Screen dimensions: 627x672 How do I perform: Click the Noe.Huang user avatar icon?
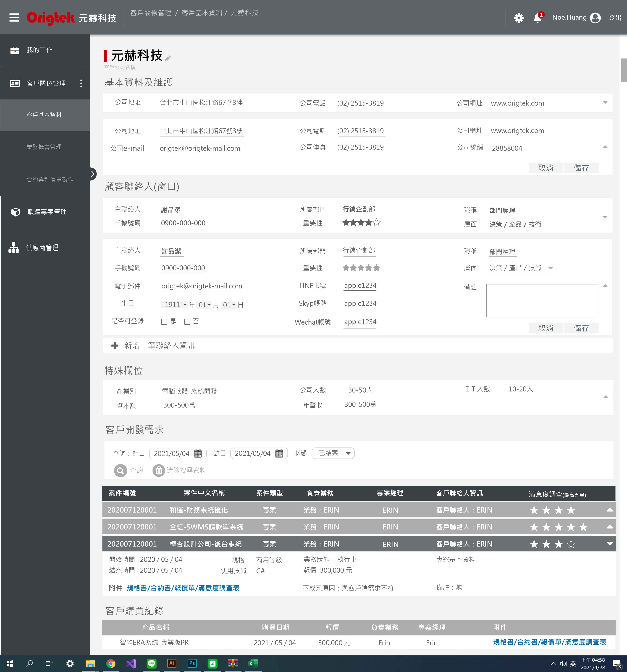[595, 18]
